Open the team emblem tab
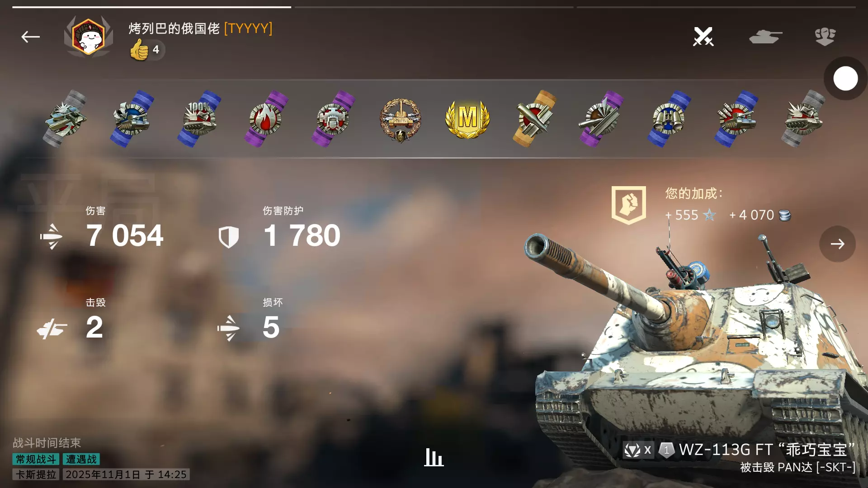The image size is (868, 488). (825, 37)
